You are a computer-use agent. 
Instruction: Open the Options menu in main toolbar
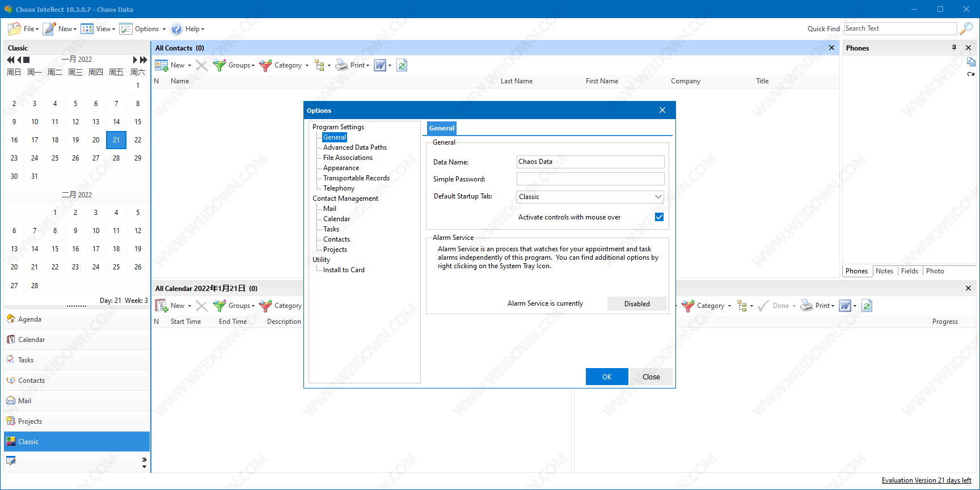[x=143, y=29]
